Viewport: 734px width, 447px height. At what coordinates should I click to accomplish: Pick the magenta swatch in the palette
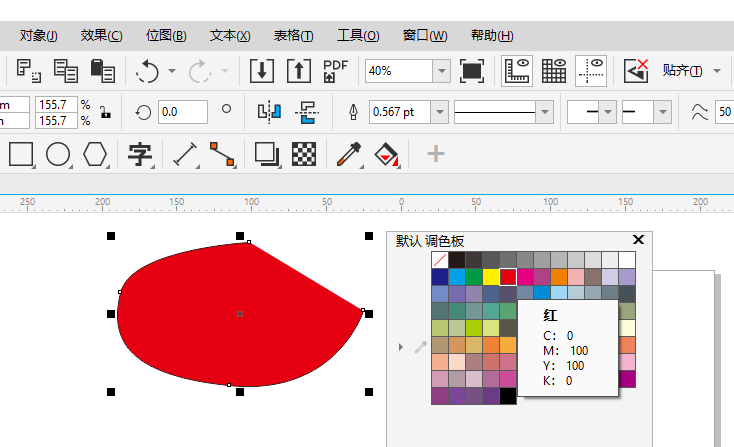coord(525,277)
